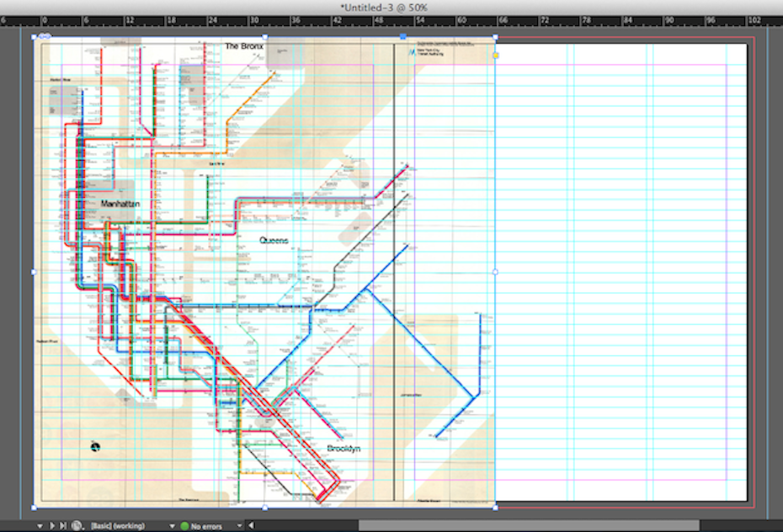
Task: Open the preflight menu arrow after No errors
Action: coord(238,525)
